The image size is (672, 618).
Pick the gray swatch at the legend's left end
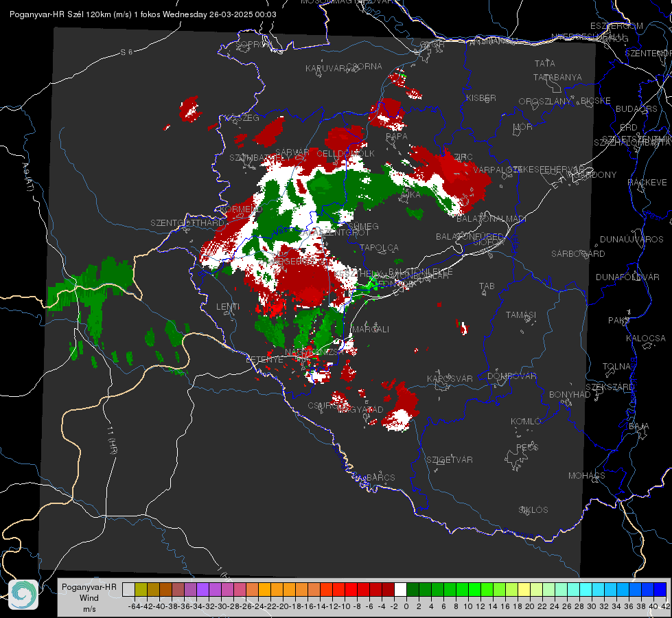pos(128,589)
